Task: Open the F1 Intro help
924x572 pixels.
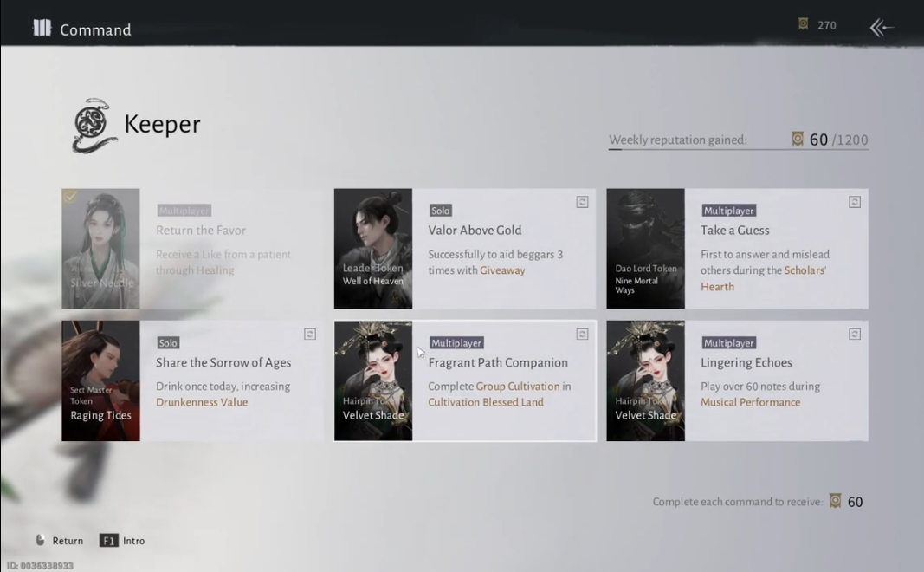Action: tap(109, 541)
